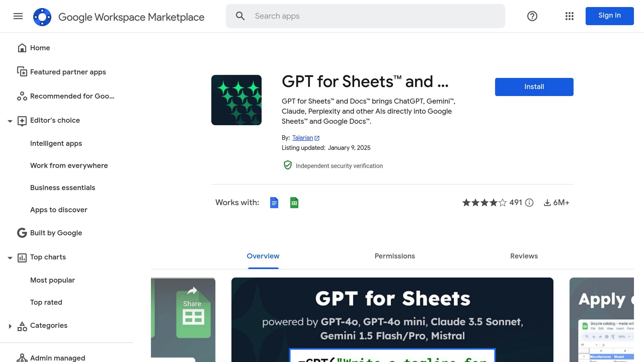Switch to the Reviews tab

tap(524, 256)
